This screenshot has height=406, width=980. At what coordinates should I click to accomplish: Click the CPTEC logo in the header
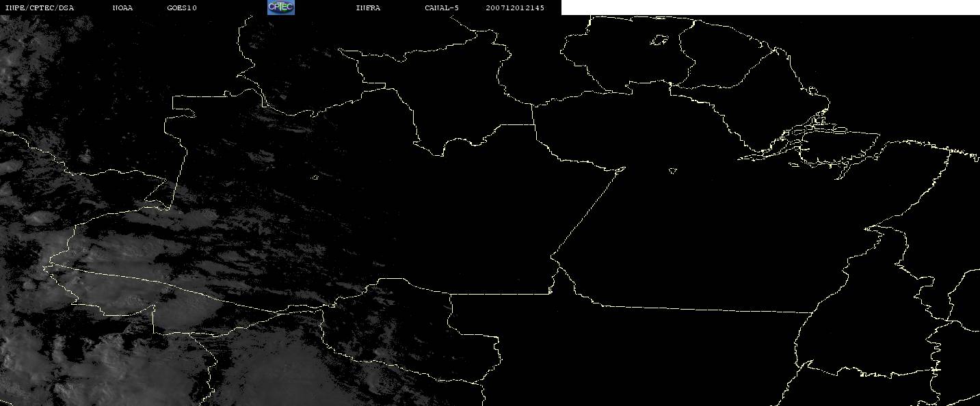(280, 8)
